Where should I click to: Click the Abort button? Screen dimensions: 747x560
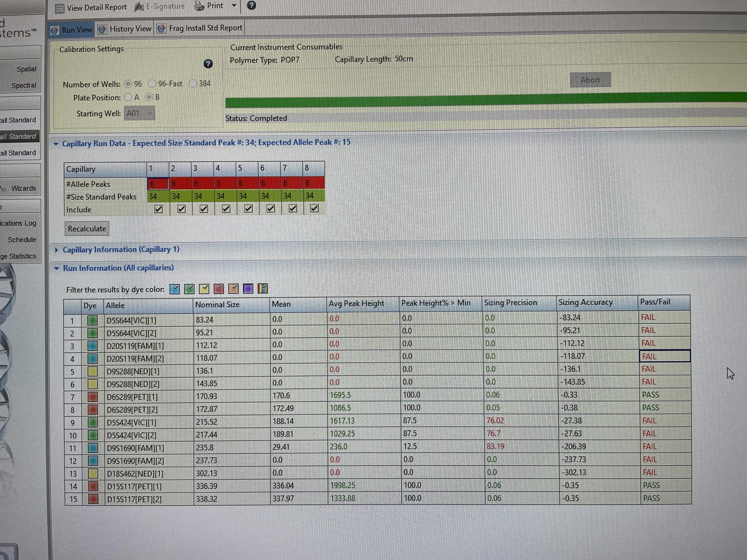[590, 80]
